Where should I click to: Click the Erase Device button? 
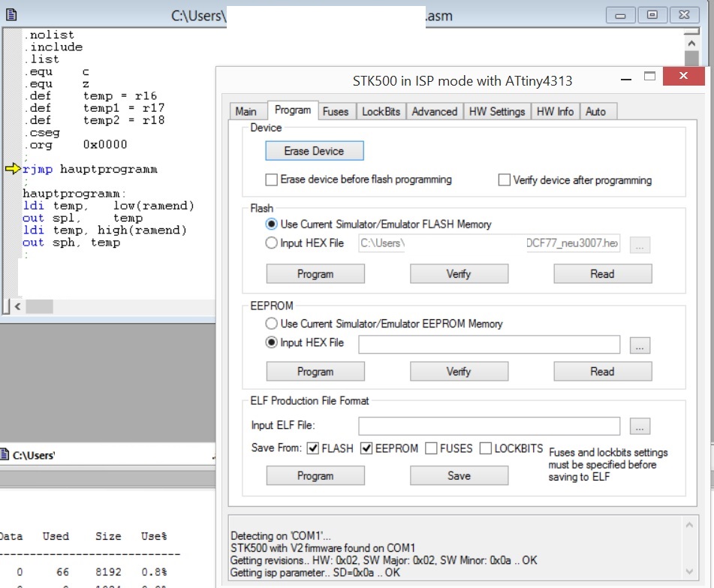[314, 150]
